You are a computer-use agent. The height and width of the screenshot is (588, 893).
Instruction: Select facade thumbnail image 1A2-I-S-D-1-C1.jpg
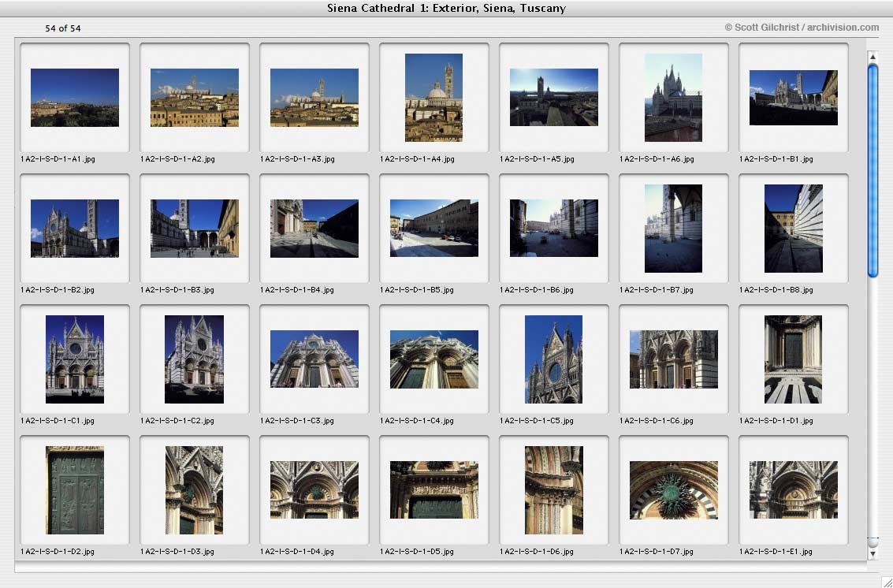point(75,359)
